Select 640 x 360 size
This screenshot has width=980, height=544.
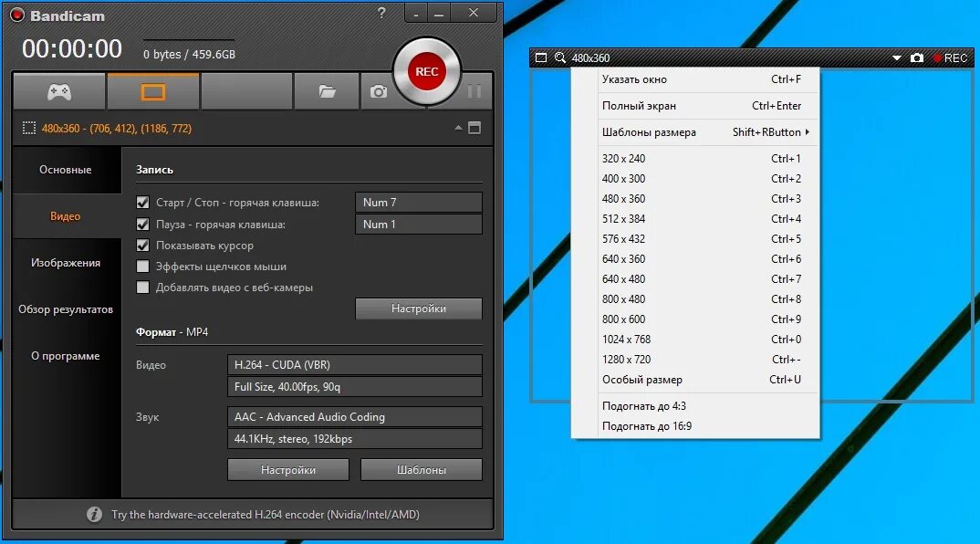click(695, 258)
